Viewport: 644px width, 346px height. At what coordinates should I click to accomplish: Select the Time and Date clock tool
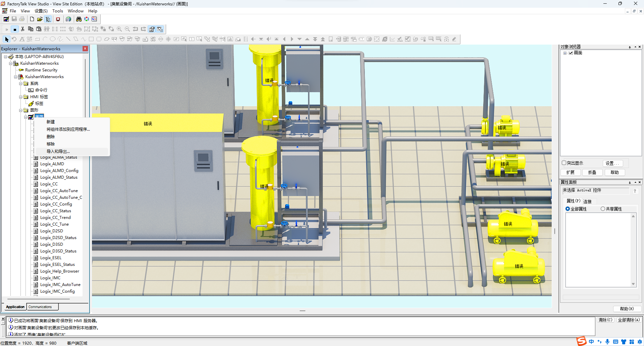(x=377, y=39)
